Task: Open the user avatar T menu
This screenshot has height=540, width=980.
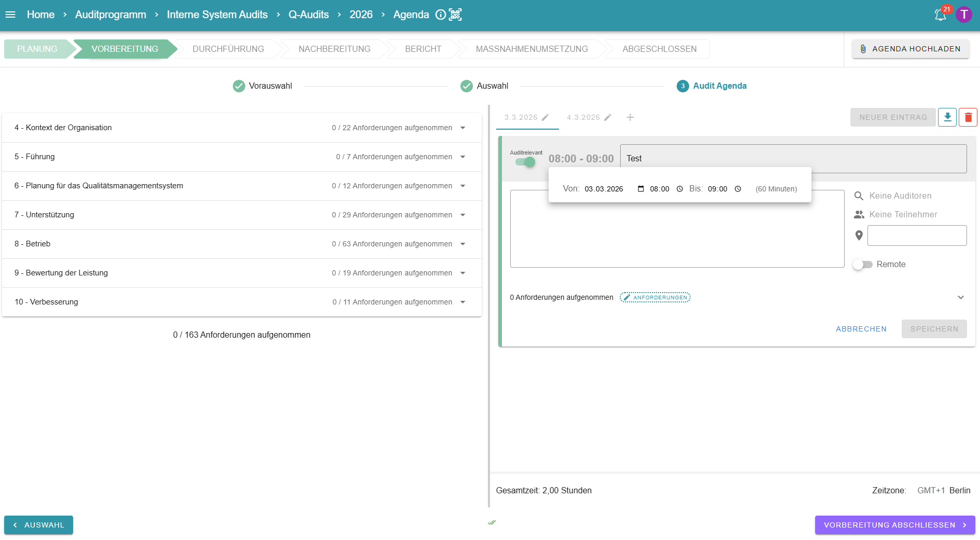Action: tap(963, 15)
